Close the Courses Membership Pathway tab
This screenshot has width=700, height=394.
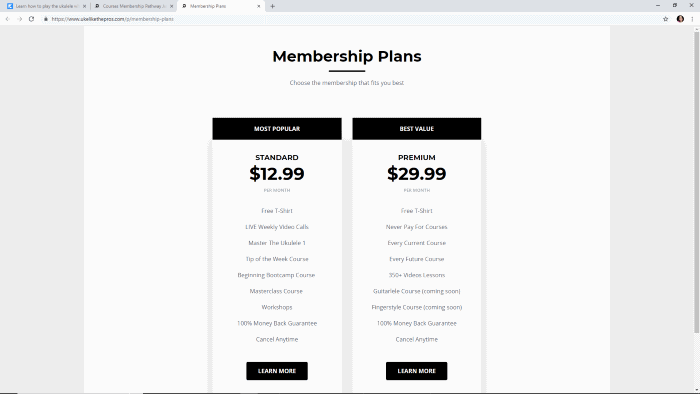(x=171, y=6)
